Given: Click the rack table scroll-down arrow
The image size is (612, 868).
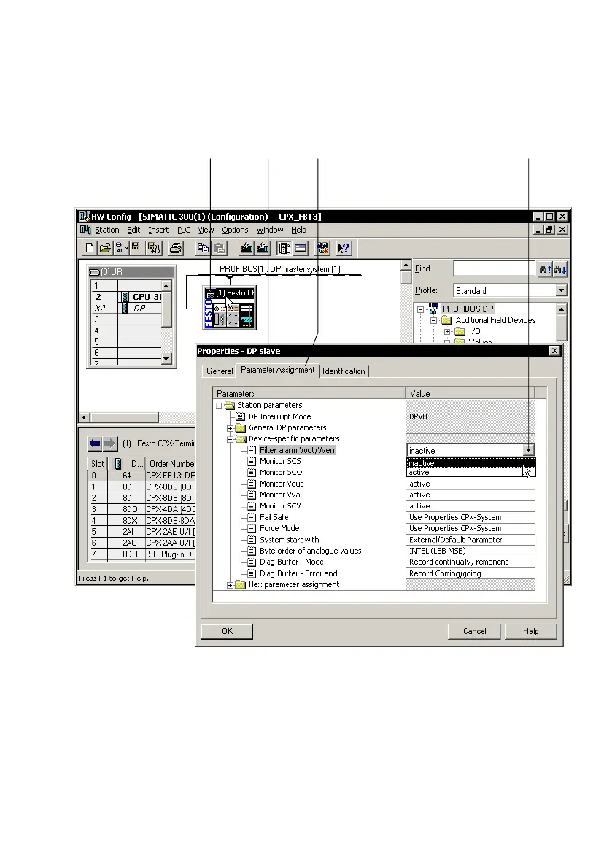Looking at the screenshot, I should 166,359.
